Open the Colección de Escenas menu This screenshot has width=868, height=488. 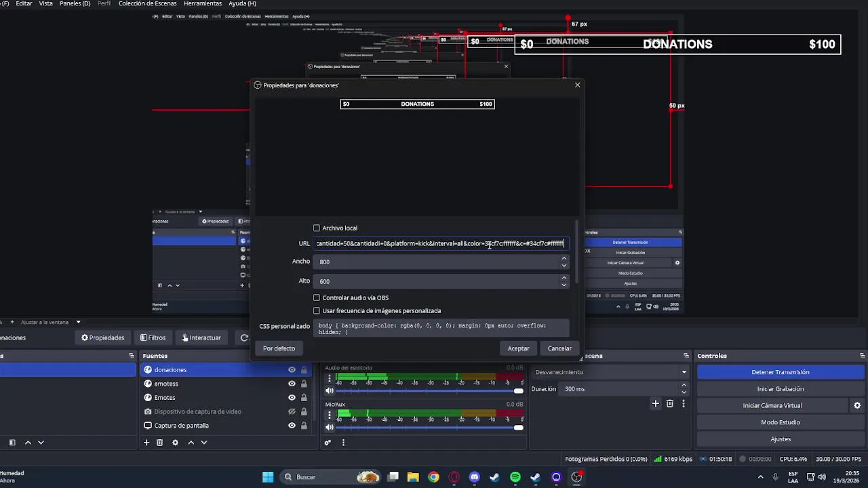point(148,3)
